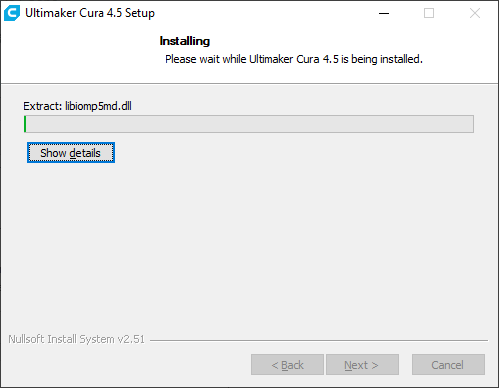Click the 'Please wait while Ultimaker Cura' message
Image resolution: width=499 pixels, height=388 pixels.
(x=294, y=59)
